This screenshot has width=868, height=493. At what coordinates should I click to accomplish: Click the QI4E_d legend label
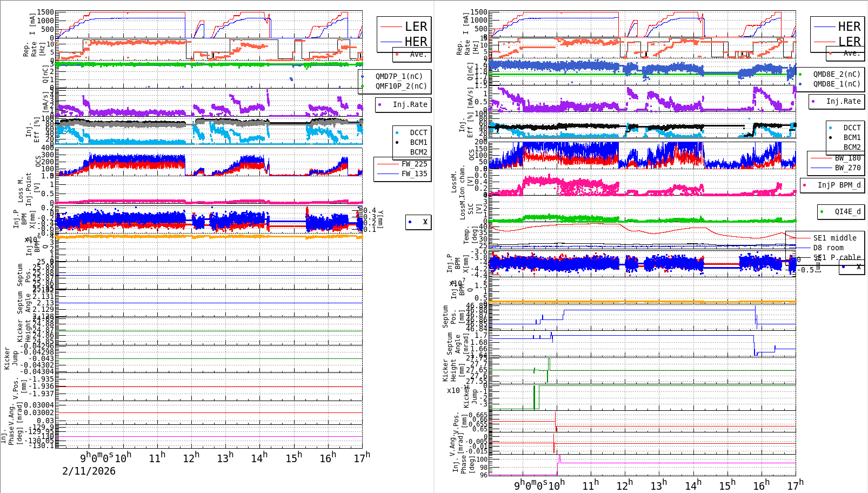(x=847, y=211)
